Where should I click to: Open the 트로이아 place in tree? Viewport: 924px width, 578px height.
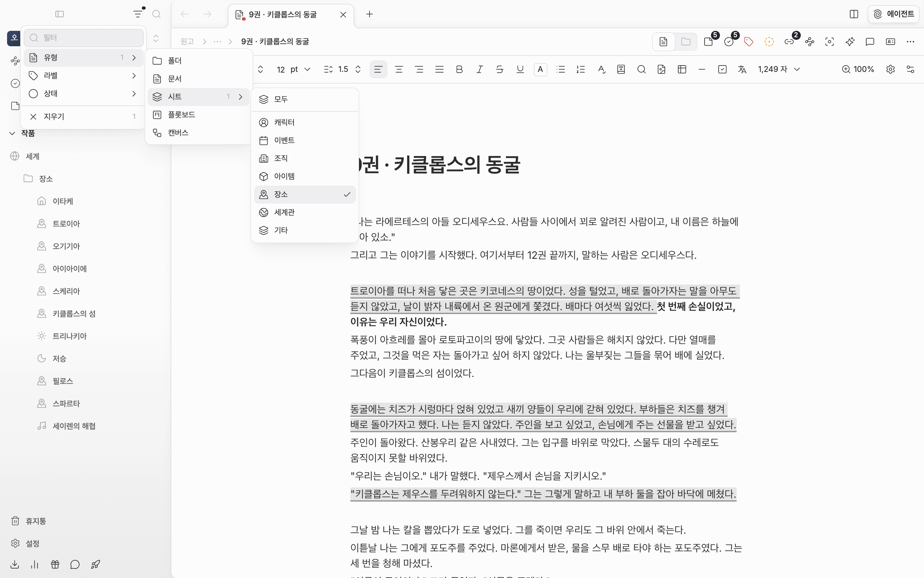tap(66, 223)
